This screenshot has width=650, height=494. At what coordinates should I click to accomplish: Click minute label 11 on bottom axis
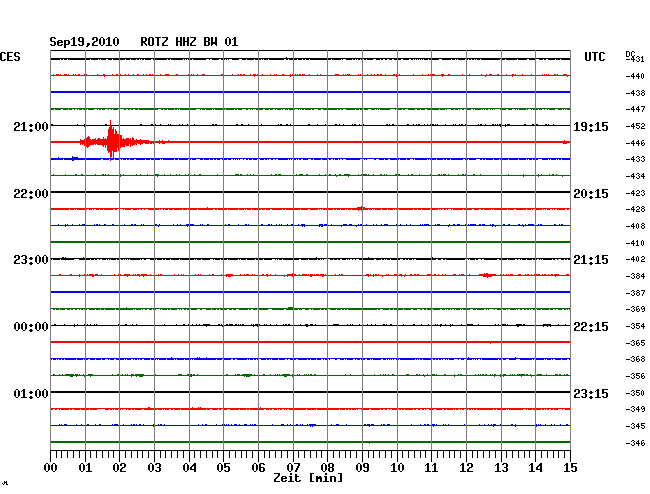(x=431, y=468)
